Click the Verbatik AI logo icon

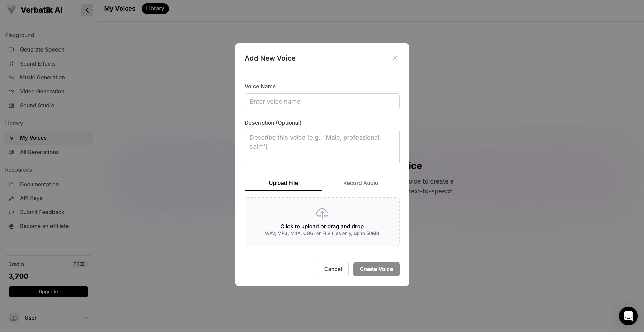[x=11, y=10]
